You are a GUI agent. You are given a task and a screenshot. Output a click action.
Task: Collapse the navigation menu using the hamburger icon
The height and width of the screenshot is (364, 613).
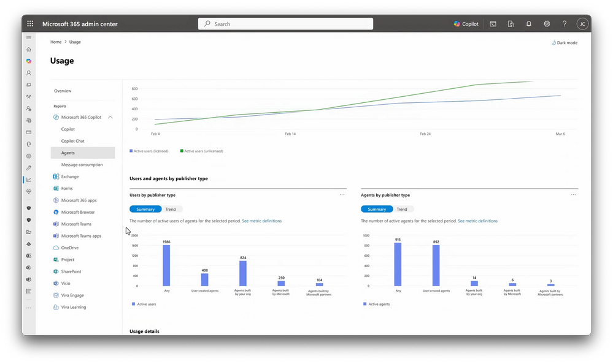click(x=29, y=37)
